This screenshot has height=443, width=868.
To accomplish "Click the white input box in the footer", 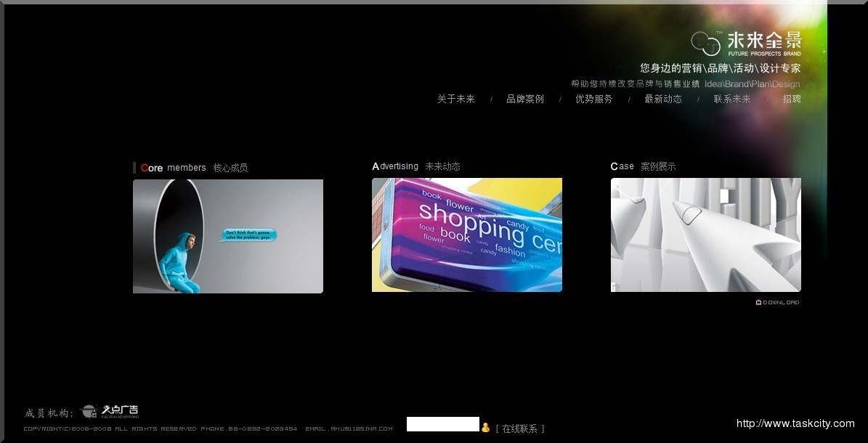I will click(442, 424).
